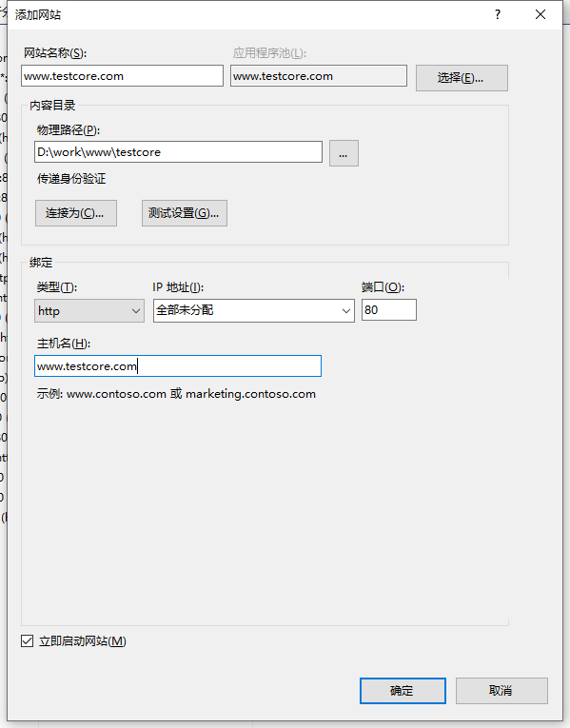Screen dimensions: 570x728
Task: Click the application pool text field
Action: (319, 76)
